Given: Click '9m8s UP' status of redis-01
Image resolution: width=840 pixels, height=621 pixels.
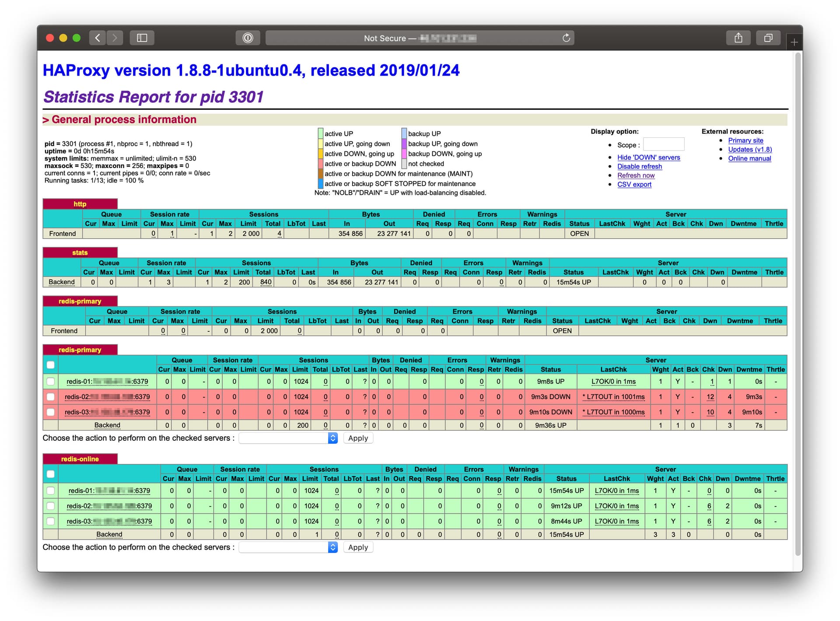Looking at the screenshot, I should click(x=550, y=382).
